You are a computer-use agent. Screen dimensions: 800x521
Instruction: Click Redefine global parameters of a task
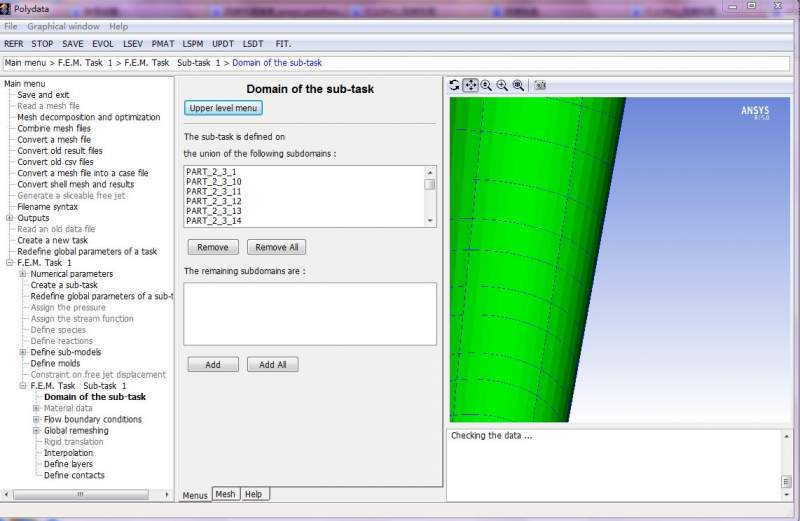coord(87,252)
